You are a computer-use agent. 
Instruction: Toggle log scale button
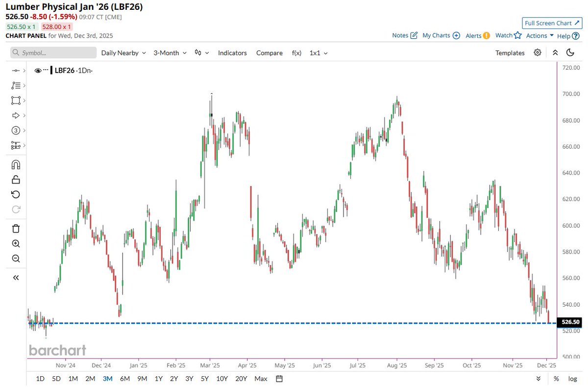click(x=572, y=378)
